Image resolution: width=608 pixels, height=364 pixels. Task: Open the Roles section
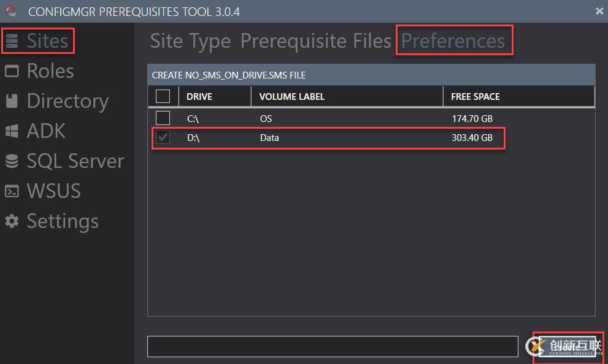(50, 71)
